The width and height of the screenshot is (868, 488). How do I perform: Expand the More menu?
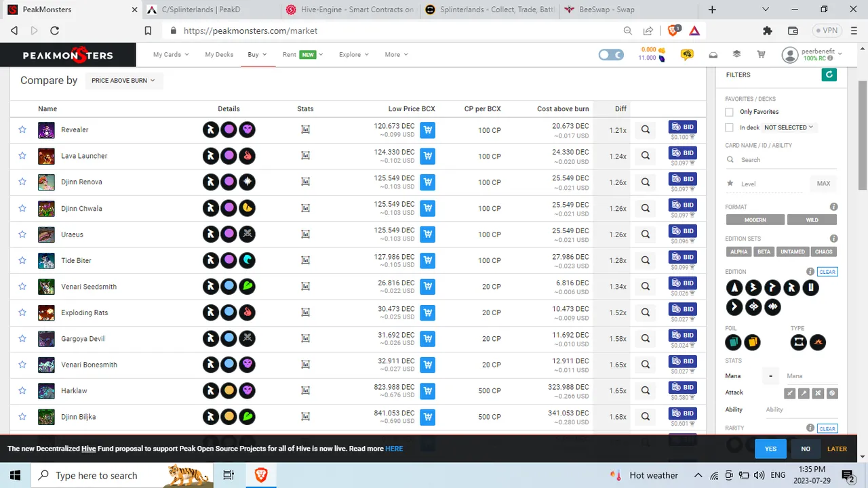(396, 55)
